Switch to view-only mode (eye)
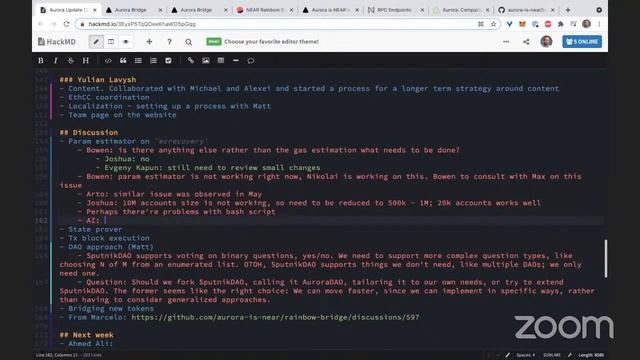The height and width of the screenshot is (360, 640). pyautogui.click(x=126, y=42)
